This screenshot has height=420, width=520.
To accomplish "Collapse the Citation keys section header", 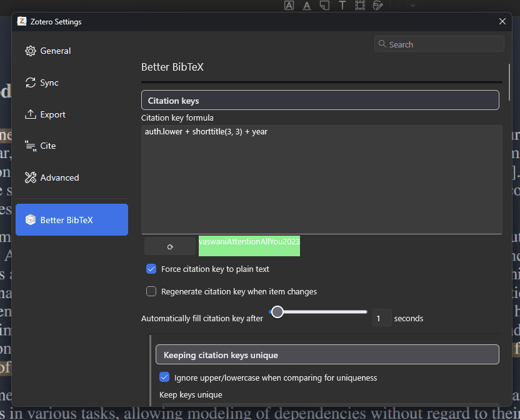I will pos(320,100).
